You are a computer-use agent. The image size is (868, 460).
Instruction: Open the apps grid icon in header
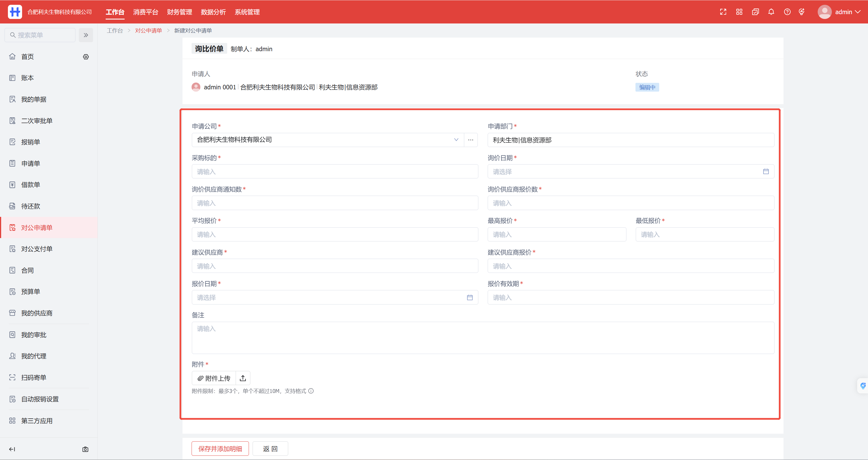pos(739,12)
